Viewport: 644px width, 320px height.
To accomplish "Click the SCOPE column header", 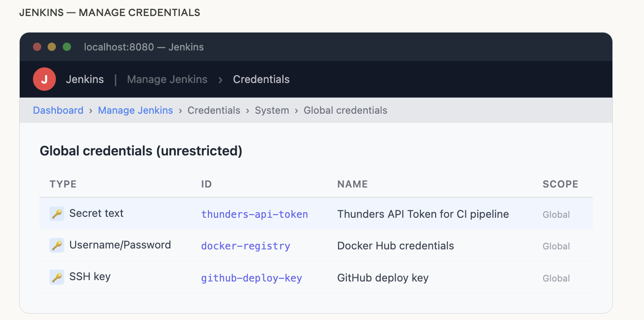I will pyautogui.click(x=561, y=184).
